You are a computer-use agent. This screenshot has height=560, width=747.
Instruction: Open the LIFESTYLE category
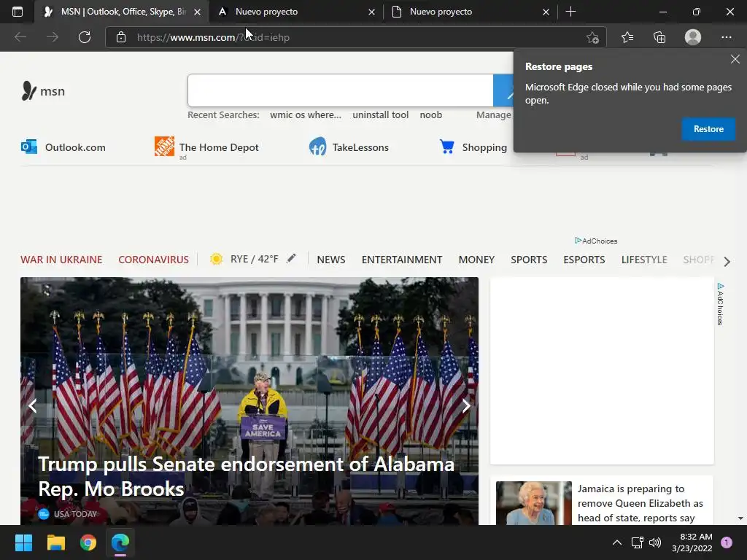pos(644,260)
